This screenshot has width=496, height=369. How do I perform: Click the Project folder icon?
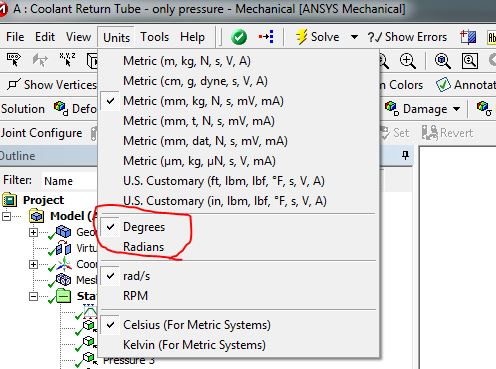10,200
